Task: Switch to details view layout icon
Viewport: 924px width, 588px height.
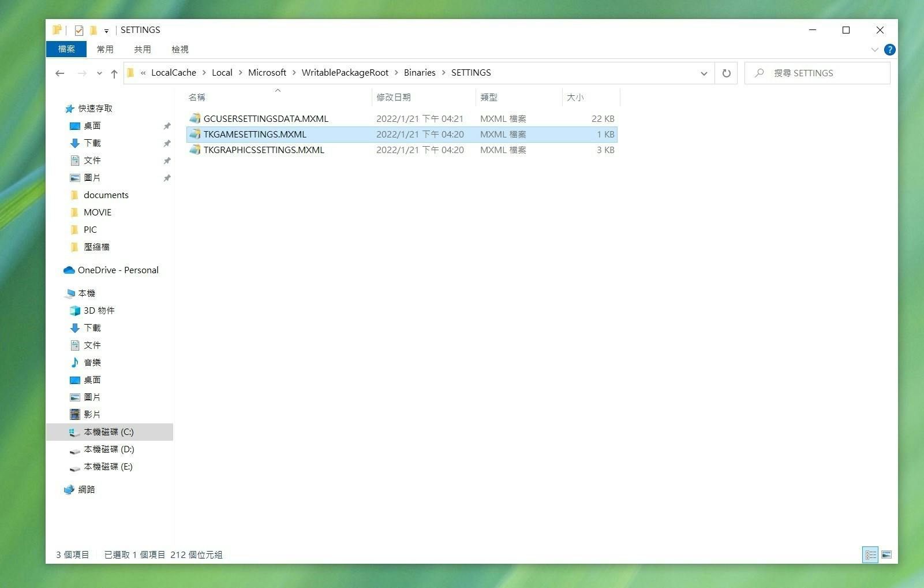Action: pyautogui.click(x=870, y=554)
